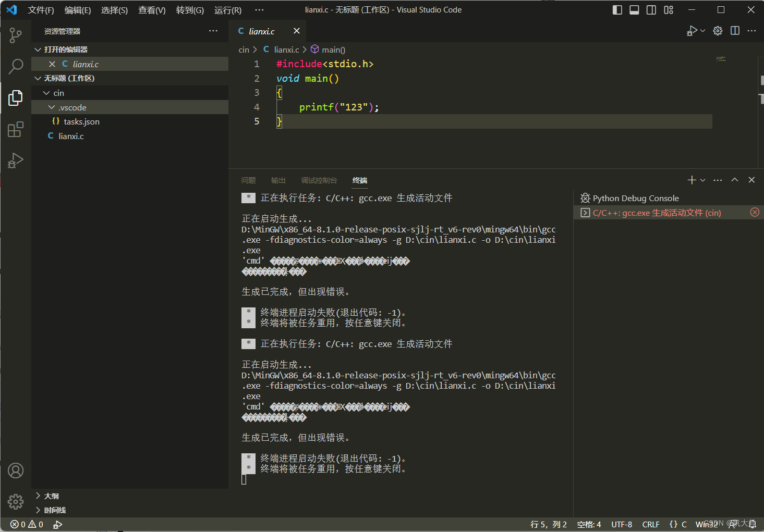
Task: Switch to the 调试控制台 tab
Action: [x=319, y=180]
